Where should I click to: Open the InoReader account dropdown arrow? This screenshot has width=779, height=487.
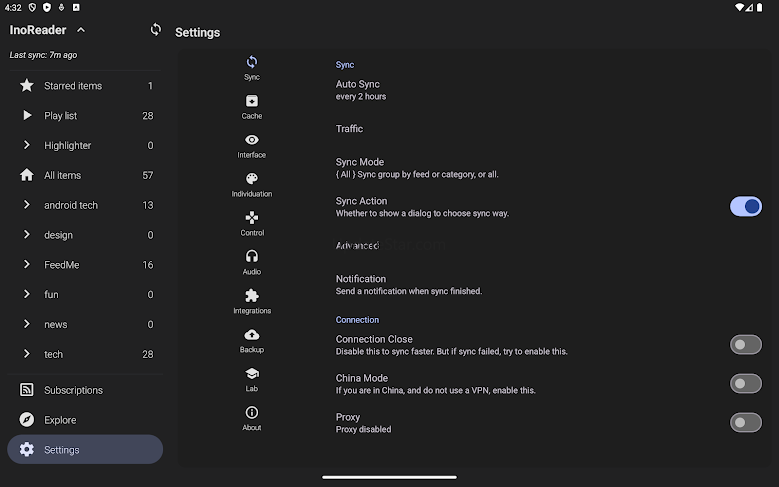(x=81, y=30)
